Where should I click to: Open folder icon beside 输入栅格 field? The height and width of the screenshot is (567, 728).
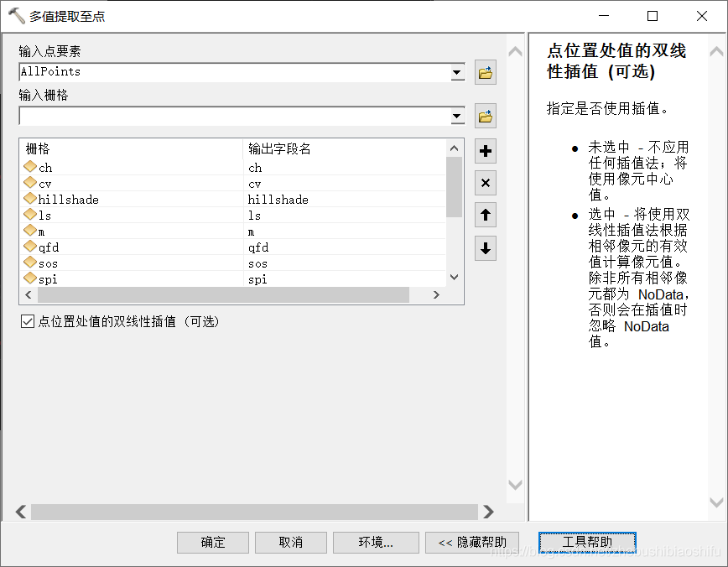(x=485, y=116)
